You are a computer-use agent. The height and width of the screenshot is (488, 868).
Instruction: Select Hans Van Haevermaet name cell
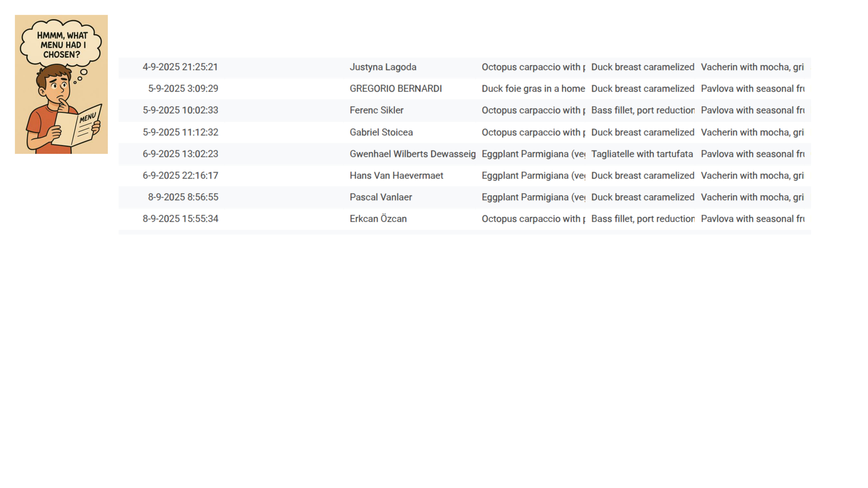[x=396, y=175]
